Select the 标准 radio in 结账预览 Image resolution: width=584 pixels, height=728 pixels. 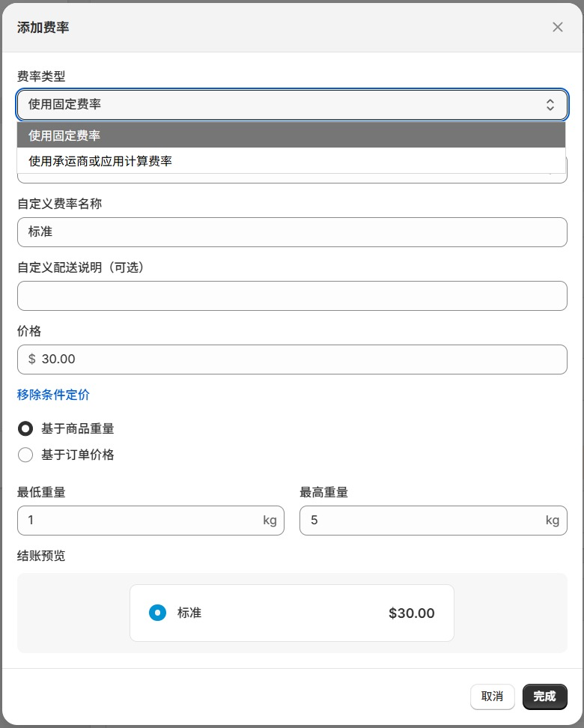pyautogui.click(x=157, y=613)
